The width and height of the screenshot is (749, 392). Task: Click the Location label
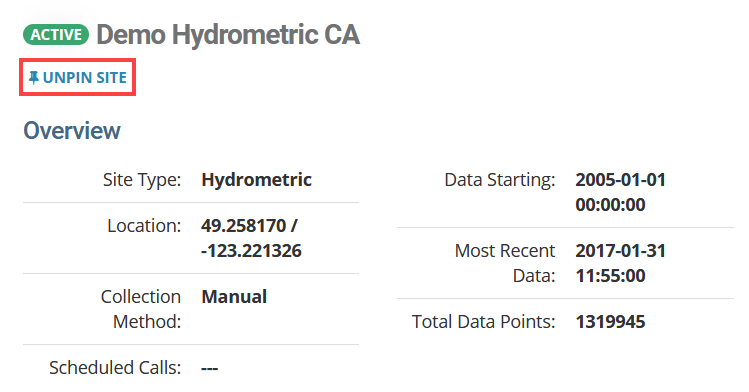[144, 226]
